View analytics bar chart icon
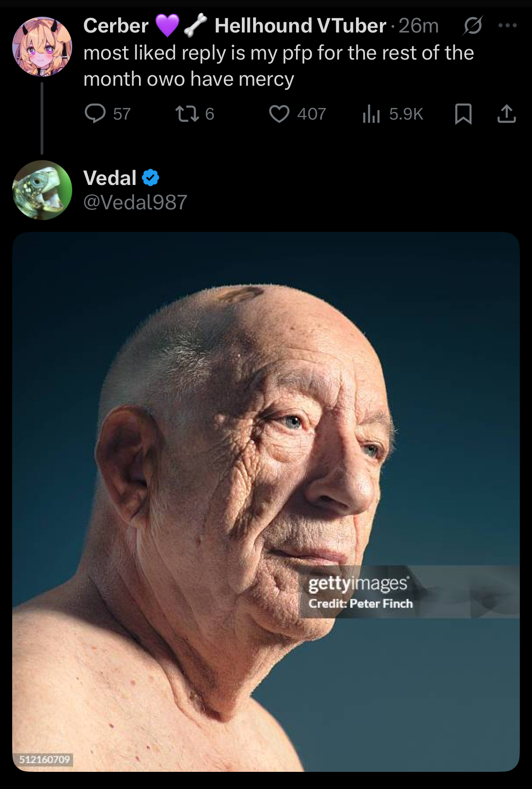Image resolution: width=532 pixels, height=789 pixels. click(371, 114)
